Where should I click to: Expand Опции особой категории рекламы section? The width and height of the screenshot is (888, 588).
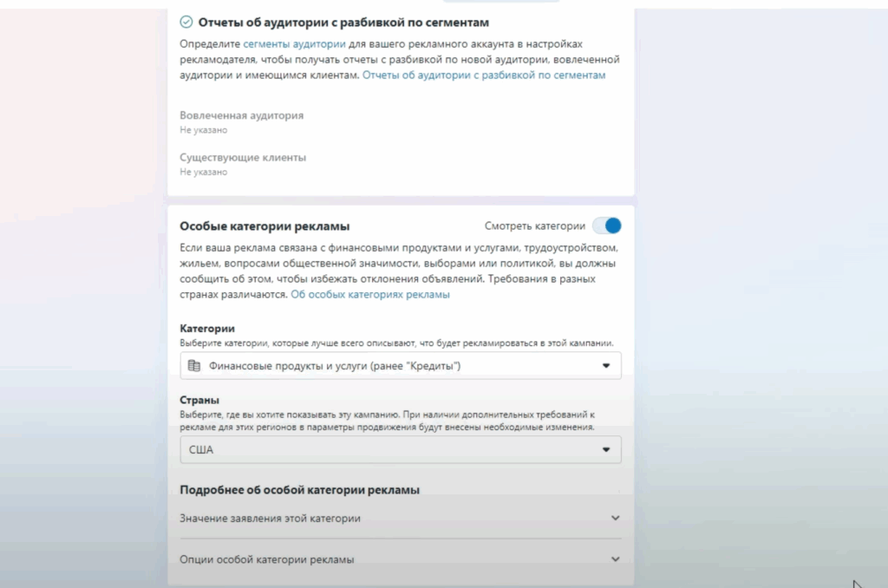267,559
